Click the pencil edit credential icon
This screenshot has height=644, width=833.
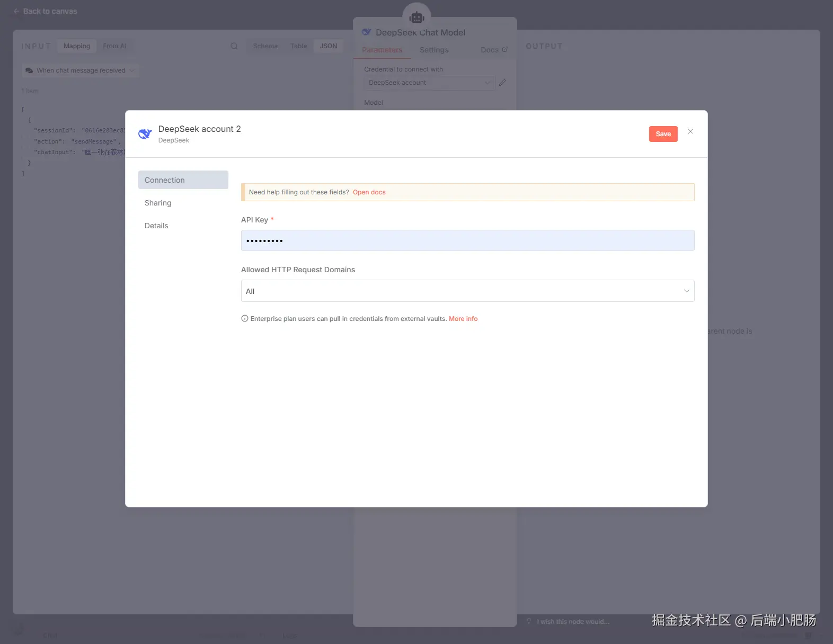pyautogui.click(x=502, y=83)
